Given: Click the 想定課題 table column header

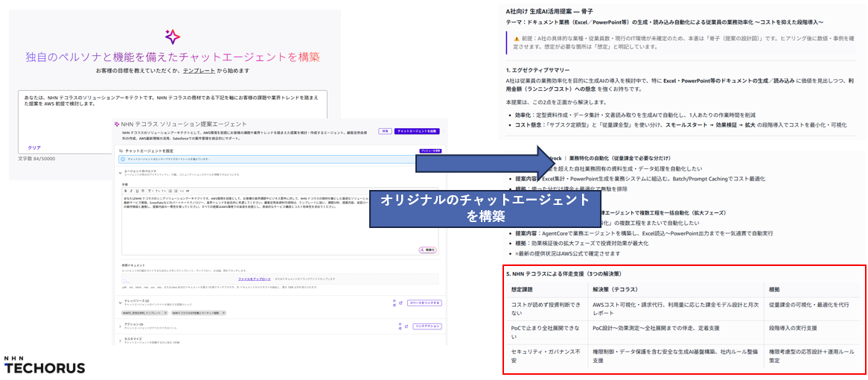Looking at the screenshot, I should click(x=523, y=289).
